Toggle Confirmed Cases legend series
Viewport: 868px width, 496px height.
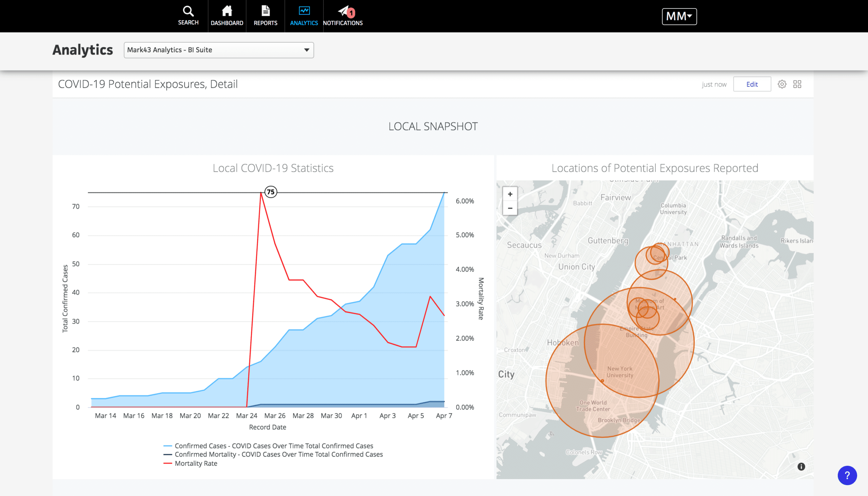click(x=274, y=446)
